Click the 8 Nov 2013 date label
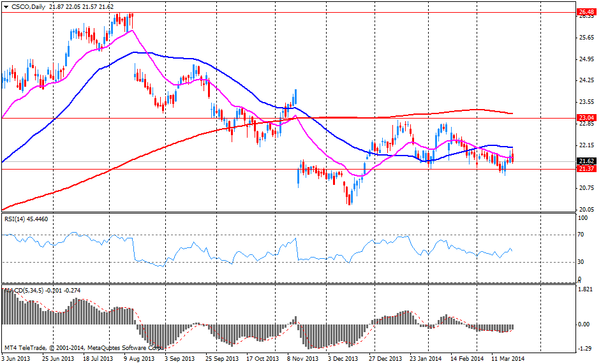 click(304, 359)
